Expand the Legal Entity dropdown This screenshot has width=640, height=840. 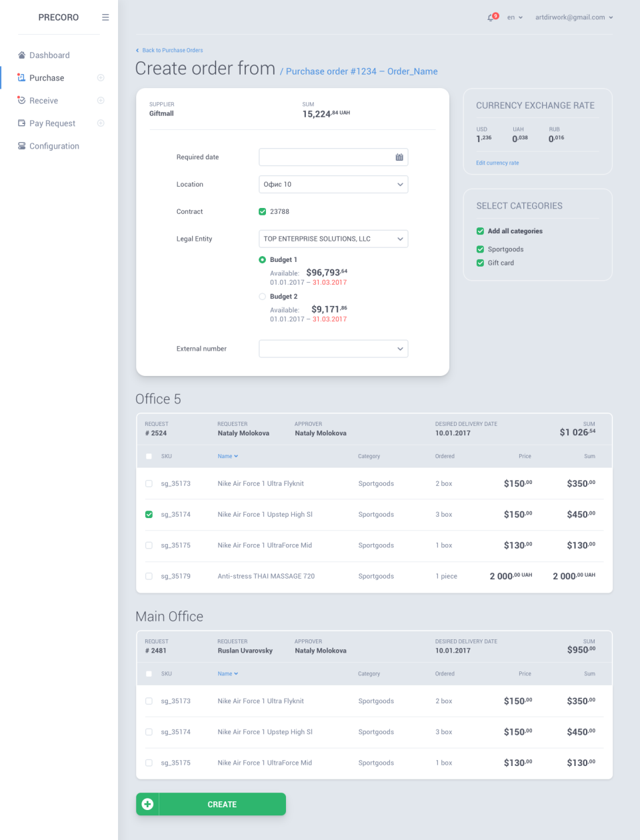[x=333, y=239]
